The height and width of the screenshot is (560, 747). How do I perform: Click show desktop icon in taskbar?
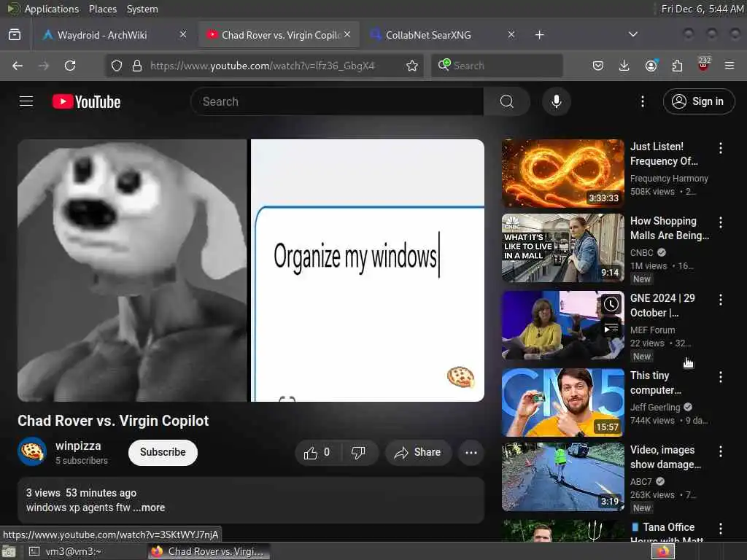pos(9,552)
